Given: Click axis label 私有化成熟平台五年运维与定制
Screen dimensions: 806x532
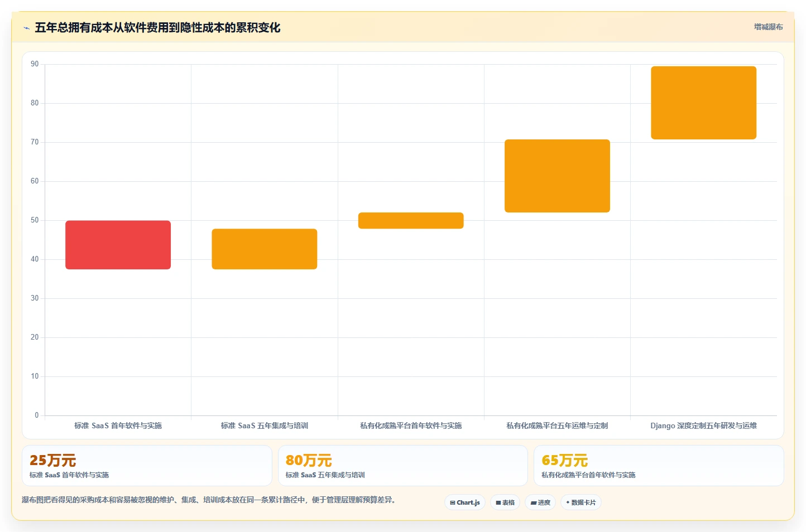Looking at the screenshot, I should point(557,425).
